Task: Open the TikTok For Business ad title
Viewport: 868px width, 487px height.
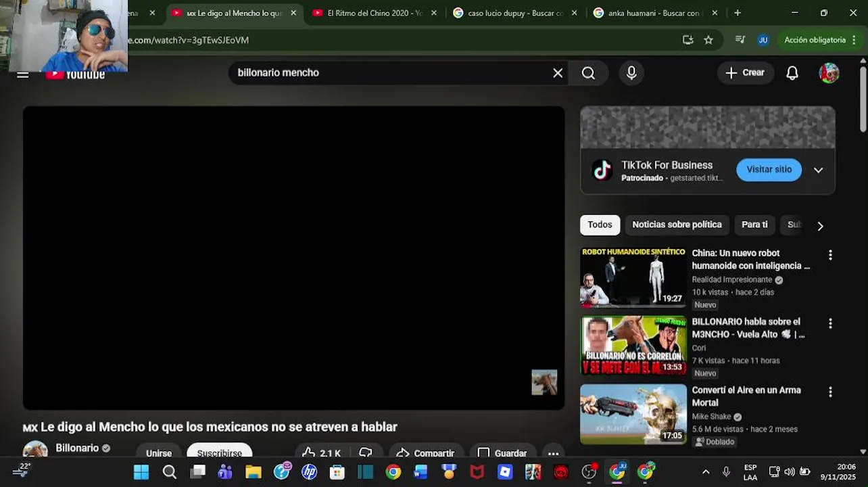Action: [x=667, y=165]
